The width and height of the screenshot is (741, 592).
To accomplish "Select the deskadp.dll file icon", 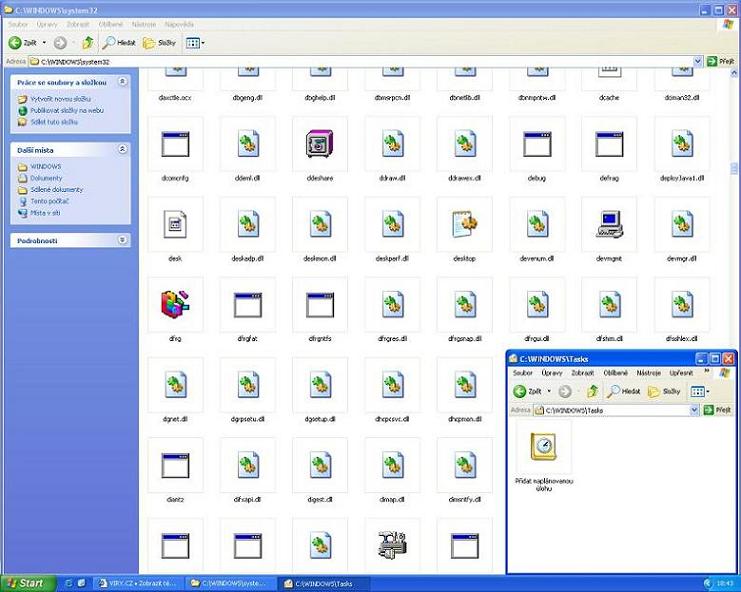I will (248, 224).
